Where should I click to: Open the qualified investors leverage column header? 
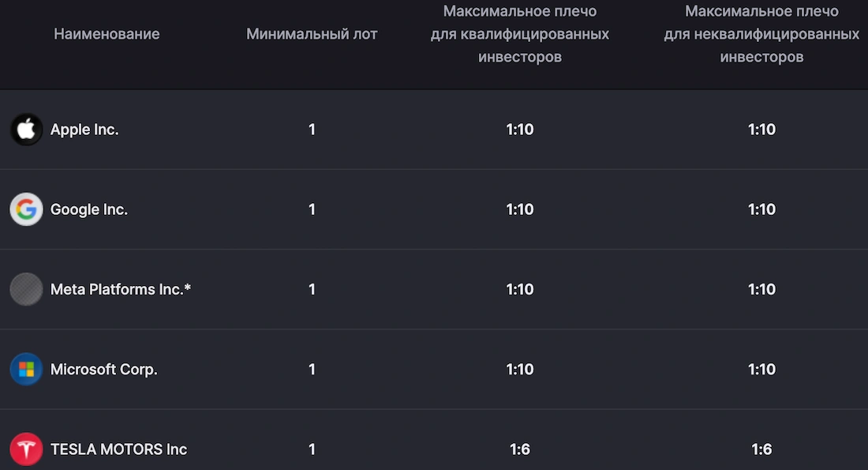tap(519, 34)
